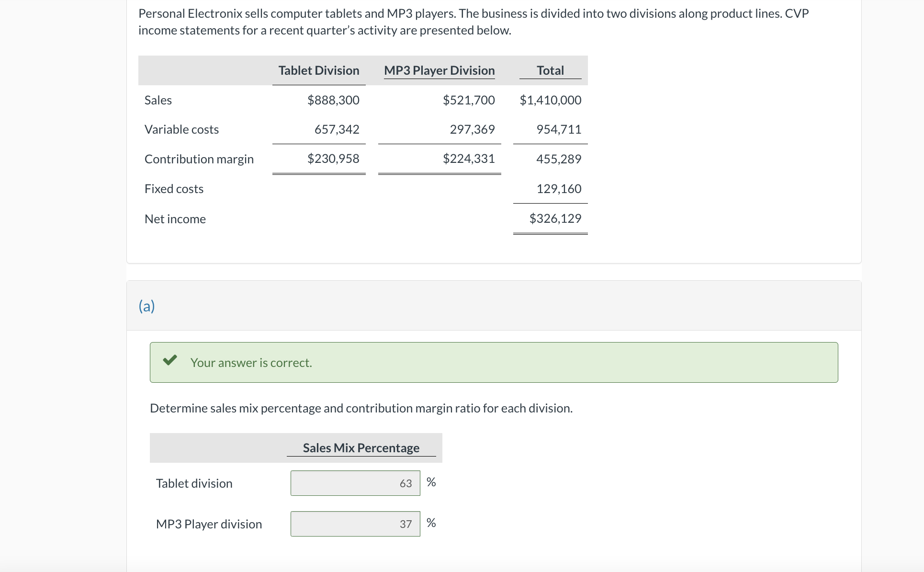
Task: Click the Tablet variable costs 657,342
Action: (337, 129)
